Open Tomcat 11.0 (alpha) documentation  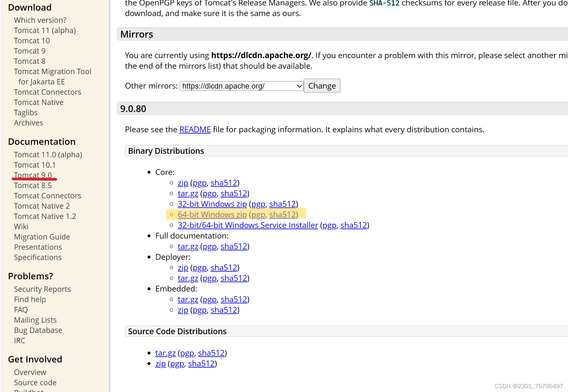[48, 154]
